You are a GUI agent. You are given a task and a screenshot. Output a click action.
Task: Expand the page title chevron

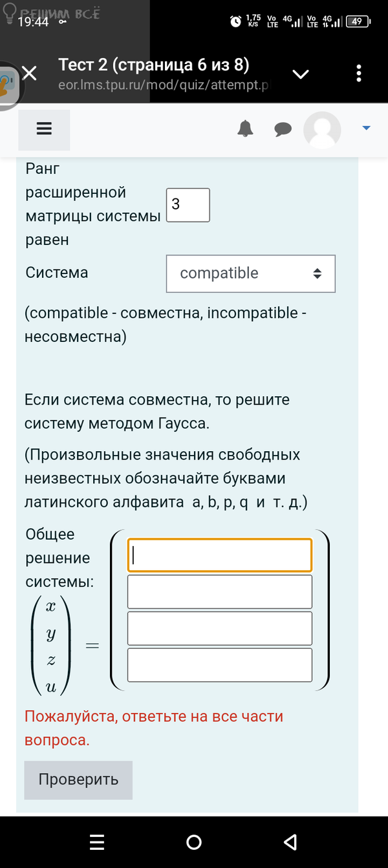[x=301, y=74]
